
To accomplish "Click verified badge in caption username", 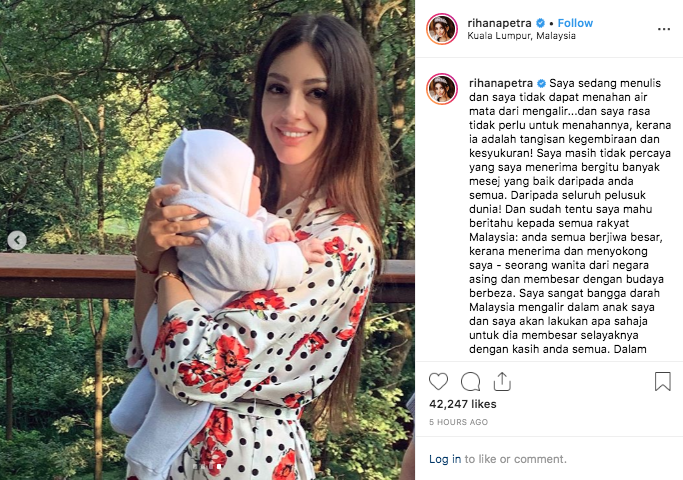I will pyautogui.click(x=541, y=83).
